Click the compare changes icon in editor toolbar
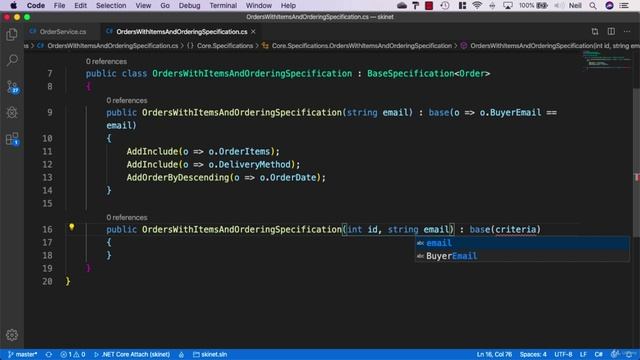The width and height of the screenshot is (640, 360). coord(595,31)
